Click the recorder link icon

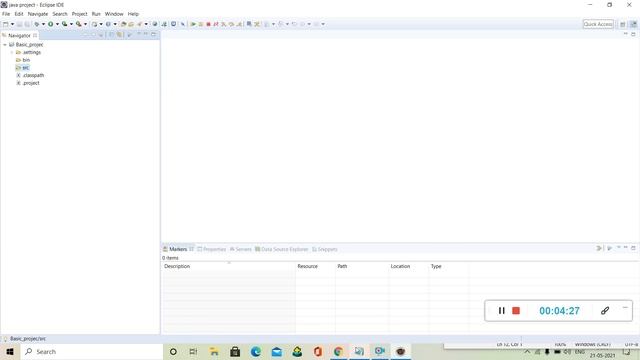605,311
